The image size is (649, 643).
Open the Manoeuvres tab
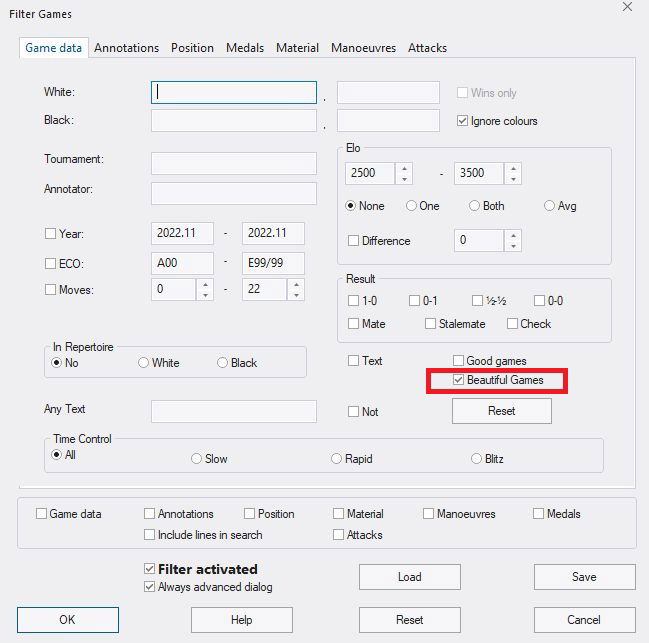point(364,48)
